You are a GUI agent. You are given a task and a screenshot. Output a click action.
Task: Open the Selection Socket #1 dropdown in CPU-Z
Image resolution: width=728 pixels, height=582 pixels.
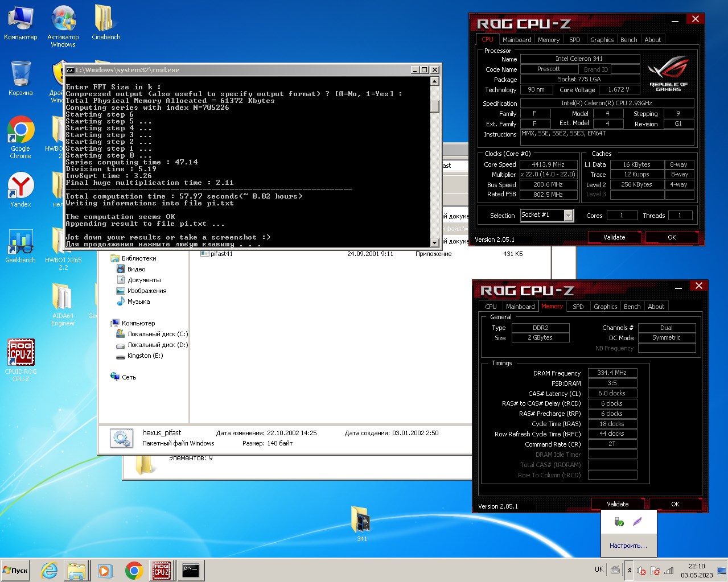(568, 215)
